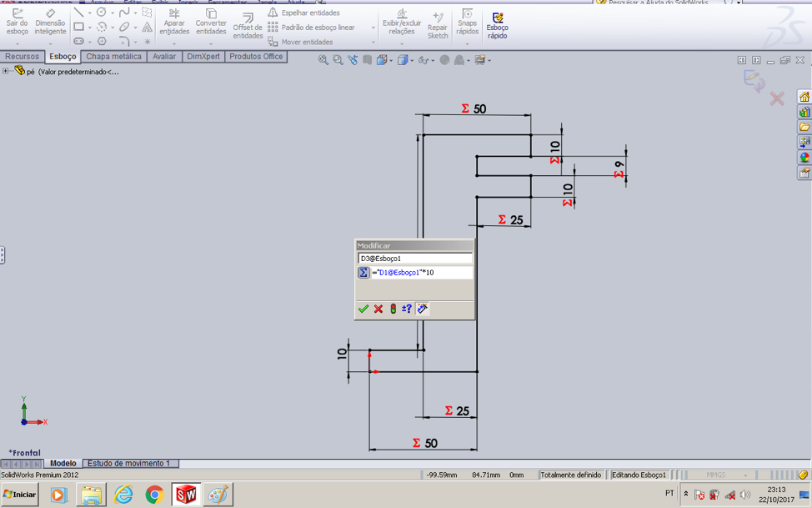Open Google Chrome from taskbar
This screenshot has height=508, width=812.
(154, 495)
